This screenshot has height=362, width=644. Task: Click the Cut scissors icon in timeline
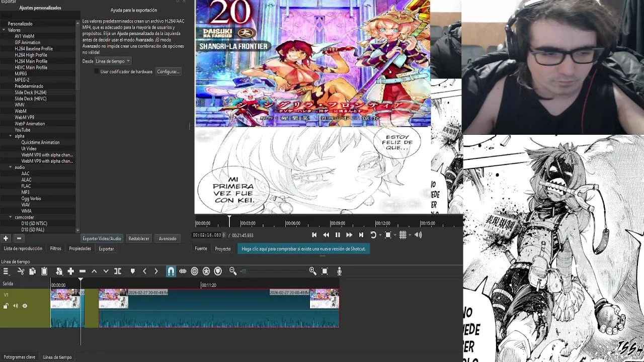click(x=21, y=271)
